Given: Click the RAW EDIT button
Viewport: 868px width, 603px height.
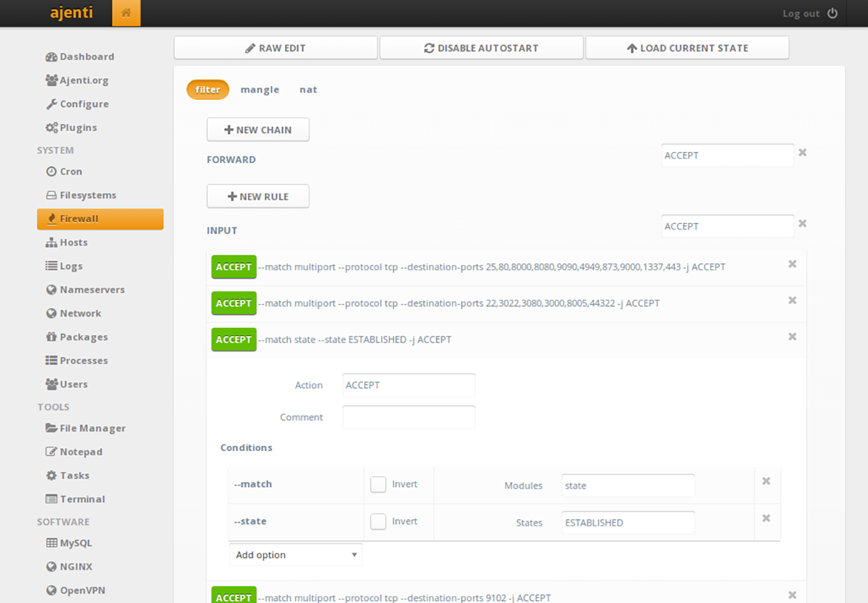Looking at the screenshot, I should tap(275, 47).
